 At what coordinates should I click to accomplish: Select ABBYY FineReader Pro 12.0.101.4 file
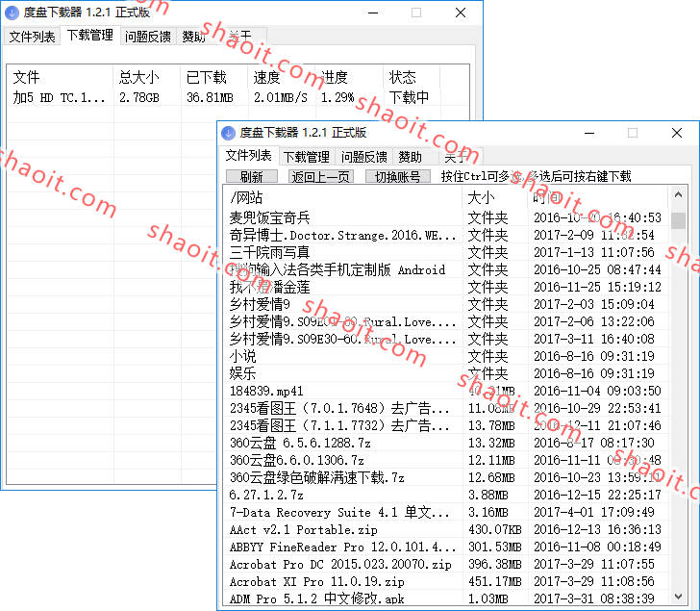click(343, 547)
